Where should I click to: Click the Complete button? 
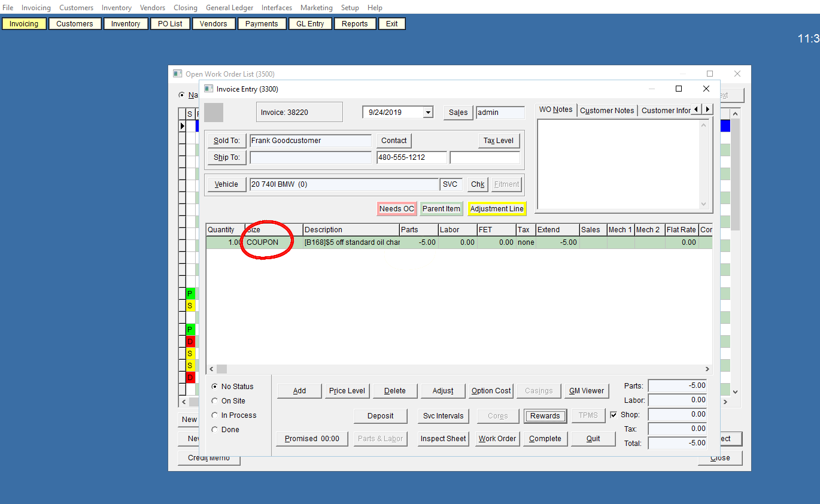[x=545, y=439]
